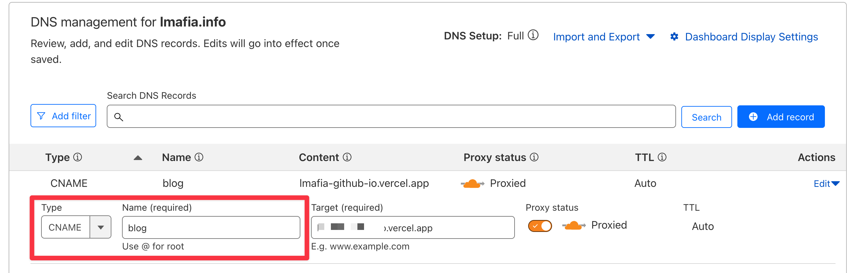This screenshot has height=273, width=868.
Task: Sort records by the Type column arrow
Action: click(138, 158)
